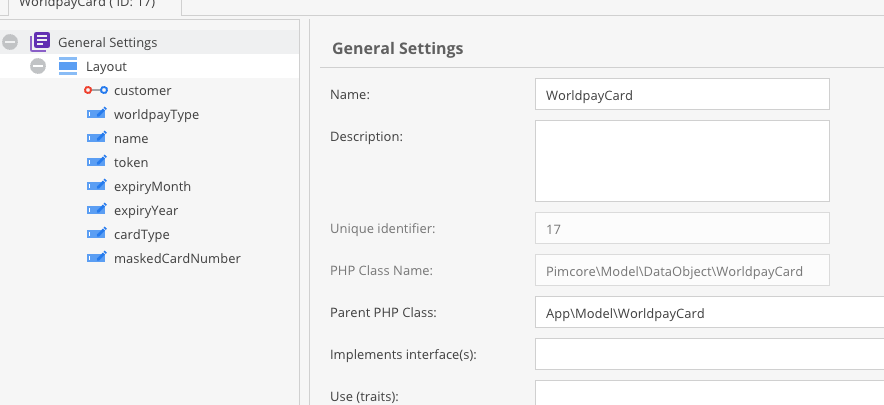
Task: Click the General Settings purple icon
Action: coord(40,42)
